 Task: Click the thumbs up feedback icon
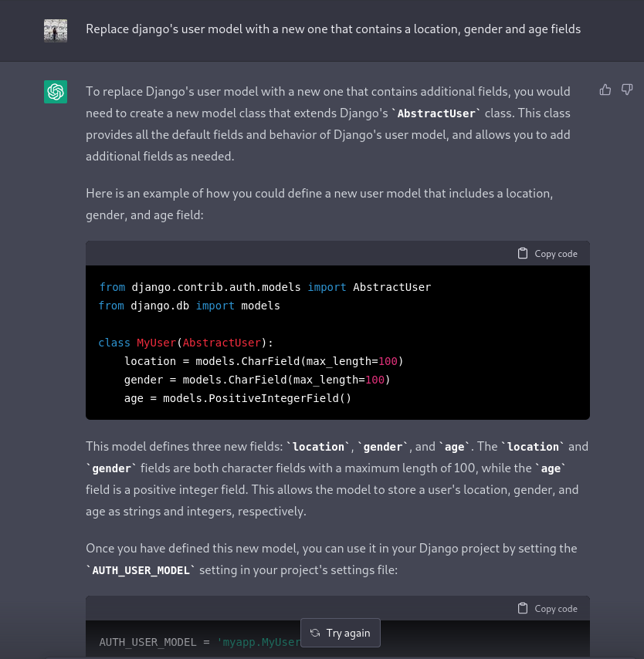pos(605,90)
